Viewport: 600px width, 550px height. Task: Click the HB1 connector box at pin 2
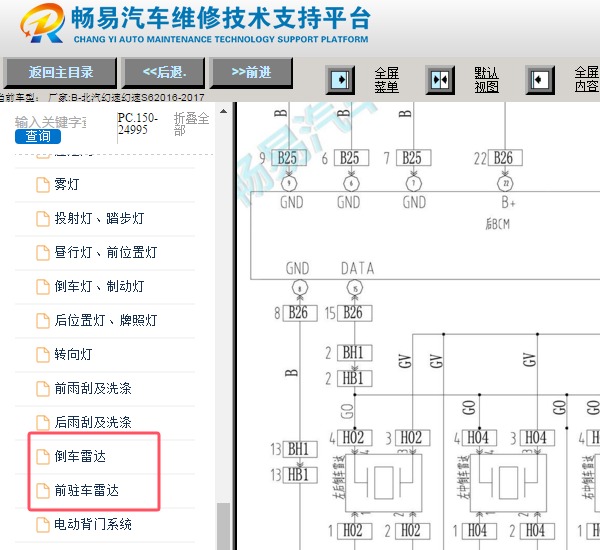[355, 379]
